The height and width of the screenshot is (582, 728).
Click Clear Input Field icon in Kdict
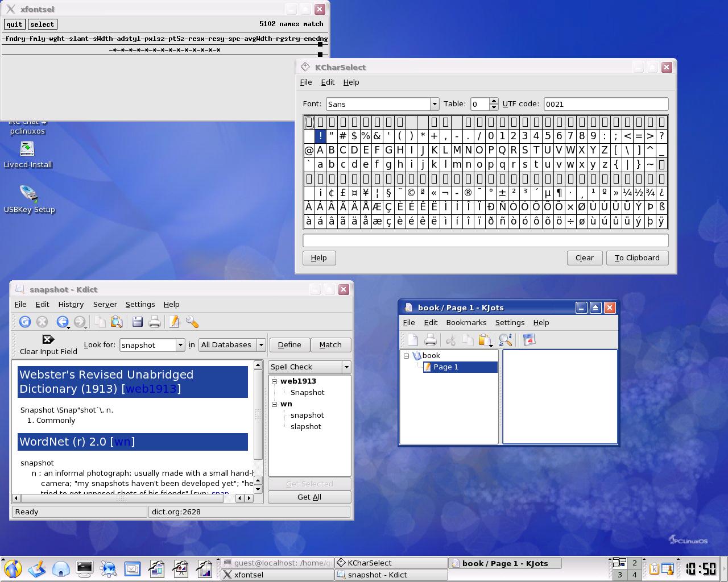click(x=48, y=339)
